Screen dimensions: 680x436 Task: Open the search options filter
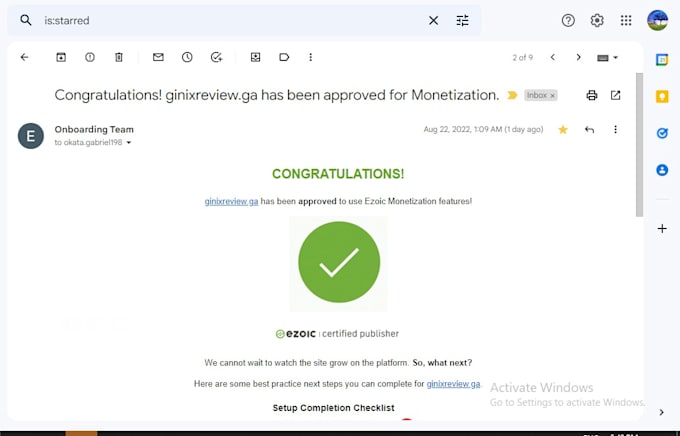point(462,20)
